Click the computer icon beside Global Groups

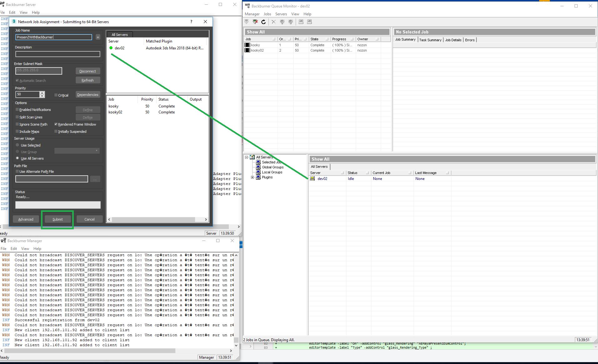(x=258, y=167)
